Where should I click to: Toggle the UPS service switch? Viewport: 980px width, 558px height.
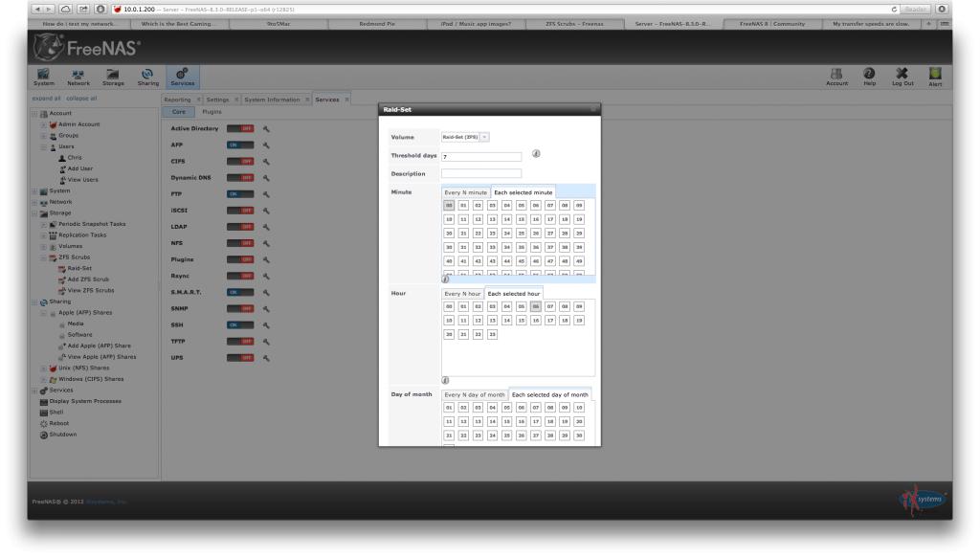tap(240, 358)
